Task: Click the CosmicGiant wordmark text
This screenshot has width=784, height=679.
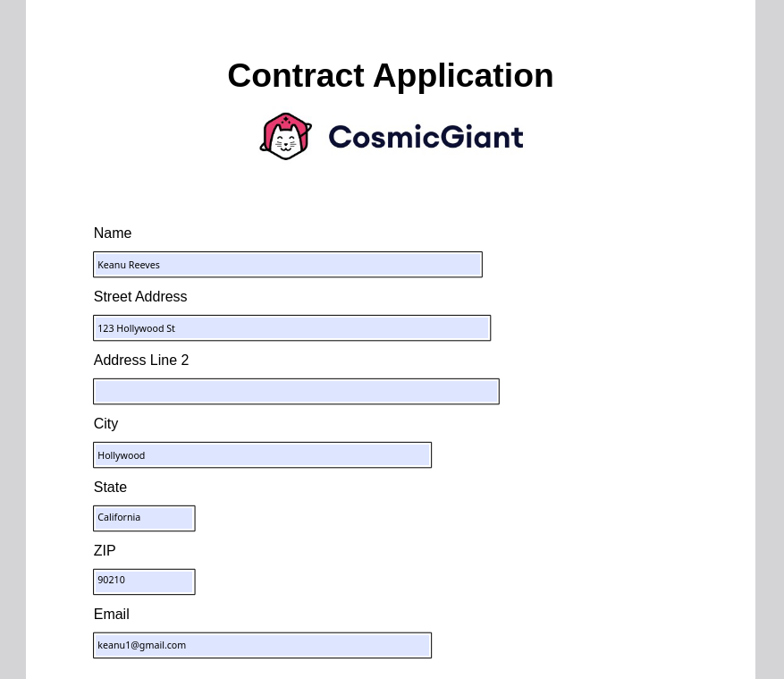Action: [x=426, y=137]
